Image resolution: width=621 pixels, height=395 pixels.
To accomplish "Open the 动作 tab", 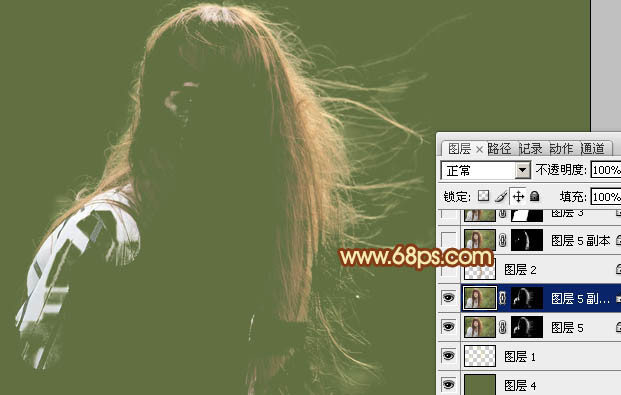I will point(561,149).
